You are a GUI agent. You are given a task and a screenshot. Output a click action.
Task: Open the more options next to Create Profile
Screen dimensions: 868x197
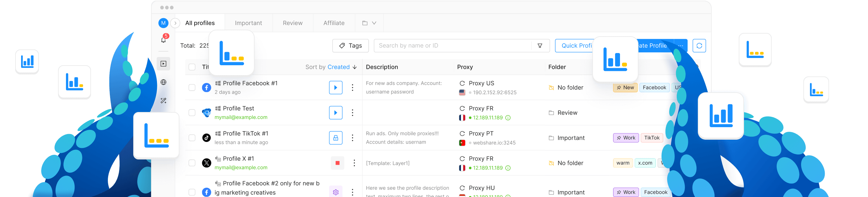point(681,45)
